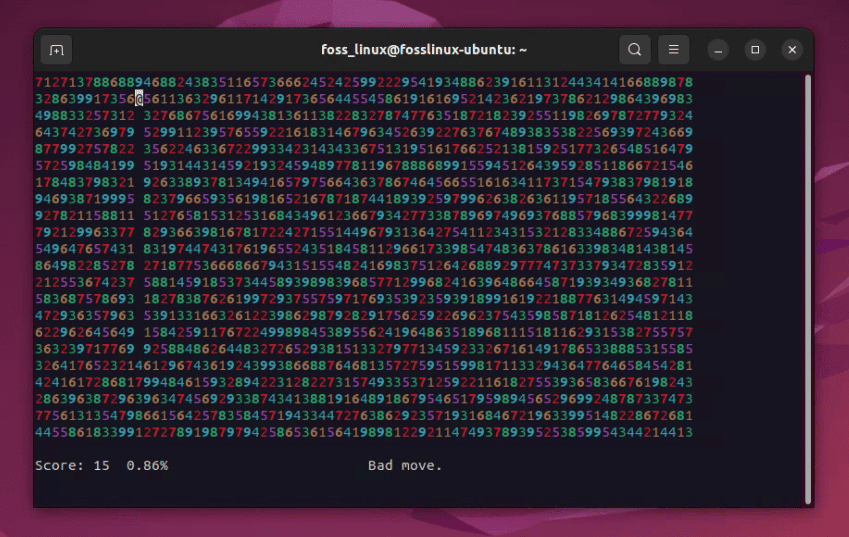Minimize the terminal window
849x537 pixels.
click(718, 50)
